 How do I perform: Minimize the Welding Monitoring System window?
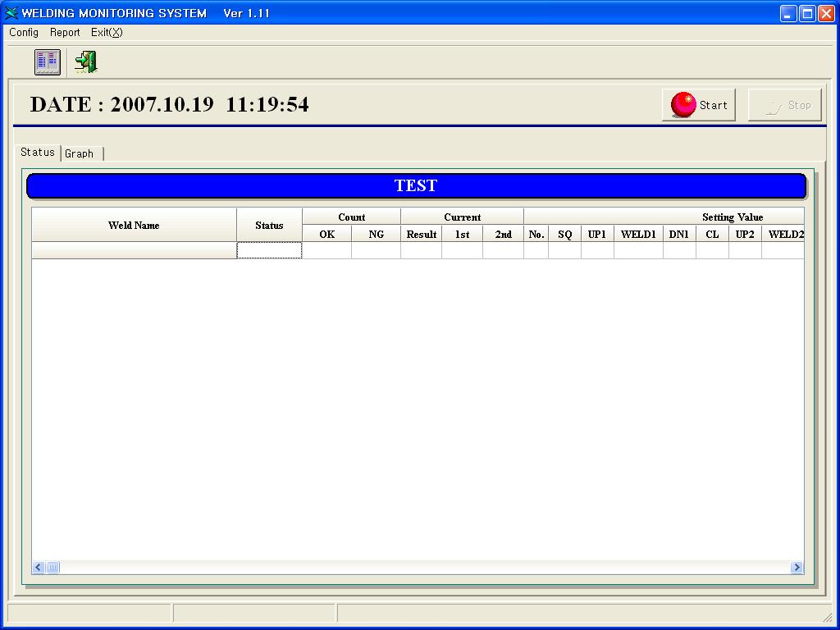[x=788, y=13]
